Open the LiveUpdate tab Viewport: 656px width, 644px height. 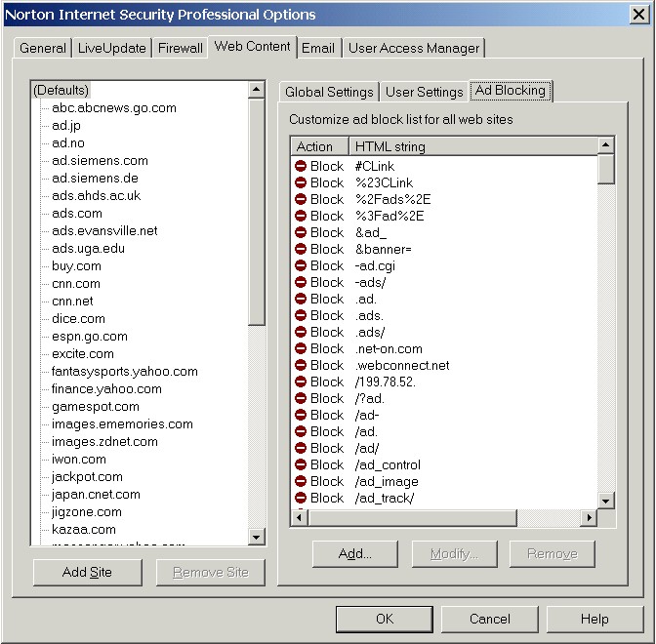click(x=111, y=48)
